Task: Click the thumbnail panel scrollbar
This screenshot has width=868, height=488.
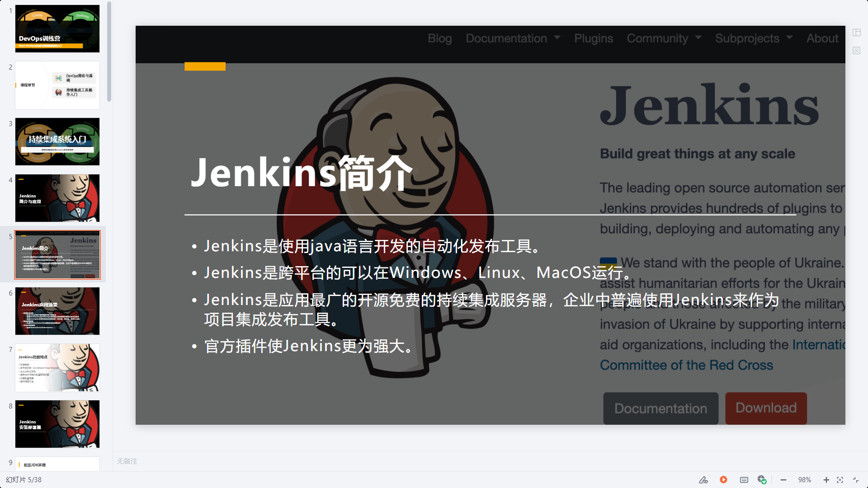Action: click(109, 52)
